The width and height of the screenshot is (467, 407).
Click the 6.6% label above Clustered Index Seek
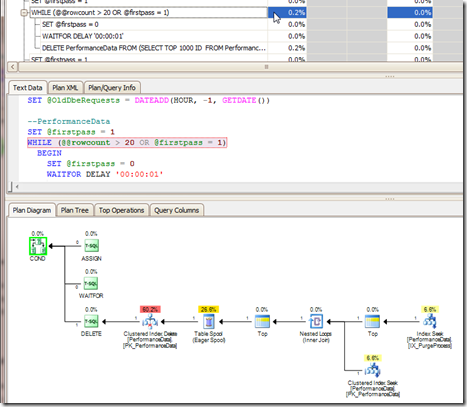click(373, 358)
